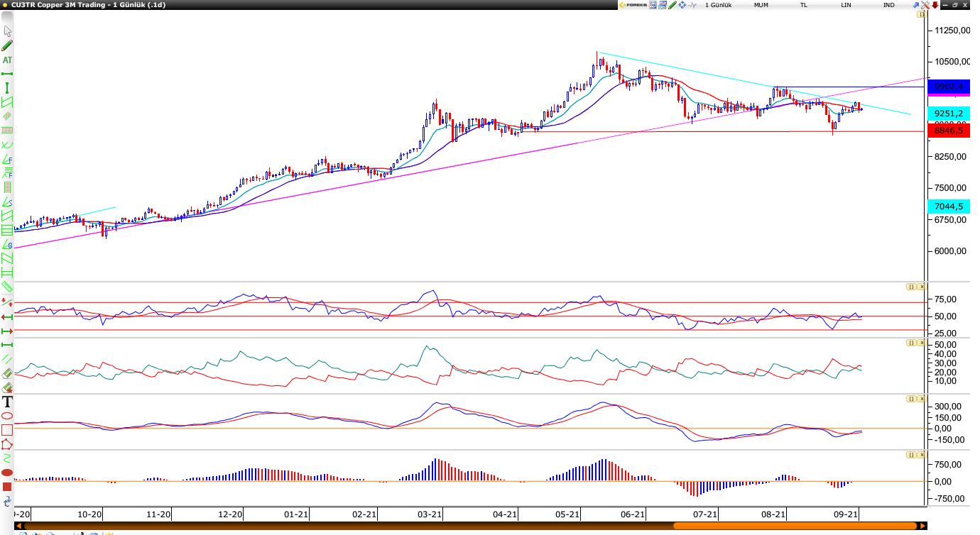Open histogram panel settings button
The height and width of the screenshot is (535, 980).
coord(910,455)
